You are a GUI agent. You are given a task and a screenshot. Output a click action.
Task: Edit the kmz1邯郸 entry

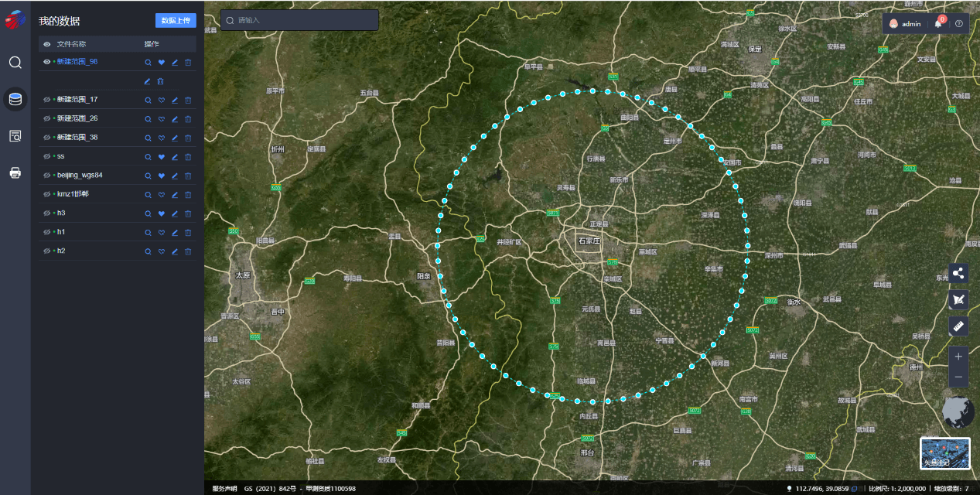(175, 195)
